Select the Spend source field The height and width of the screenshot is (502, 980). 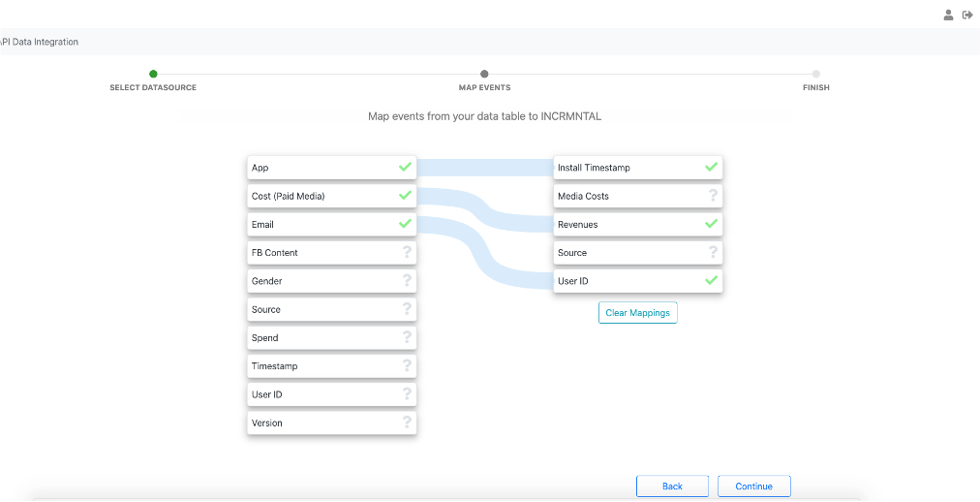pos(332,337)
